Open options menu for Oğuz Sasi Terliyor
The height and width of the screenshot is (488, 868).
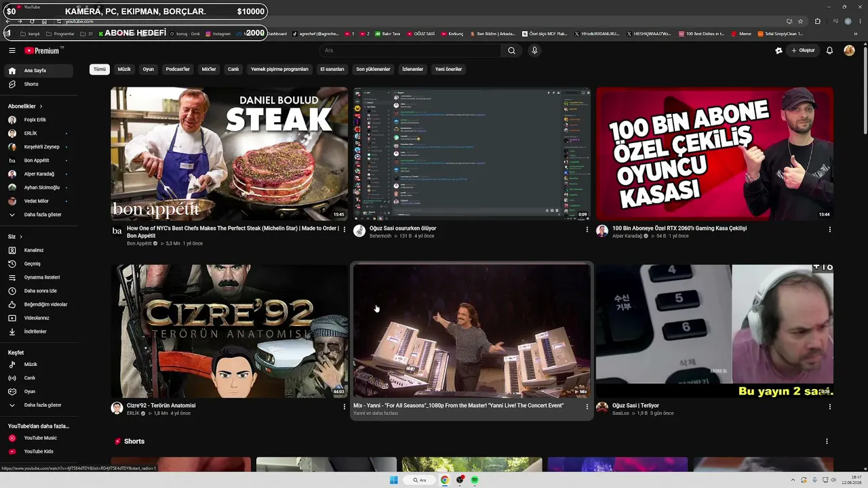830,407
